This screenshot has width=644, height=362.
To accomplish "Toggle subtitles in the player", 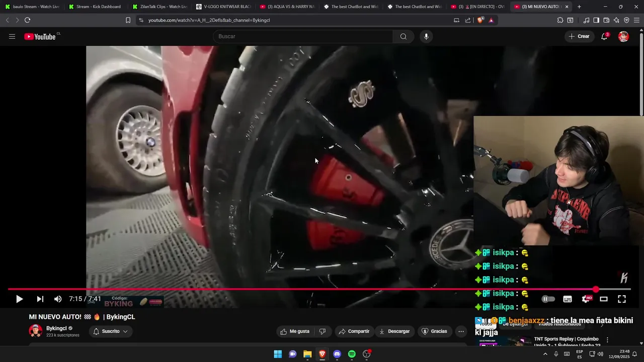I will [x=568, y=299].
